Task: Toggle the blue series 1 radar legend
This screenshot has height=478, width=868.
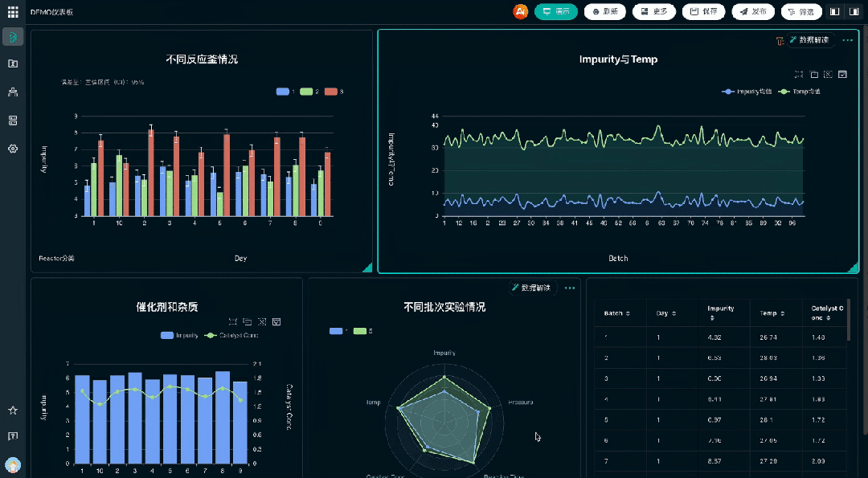Action: tap(339, 331)
